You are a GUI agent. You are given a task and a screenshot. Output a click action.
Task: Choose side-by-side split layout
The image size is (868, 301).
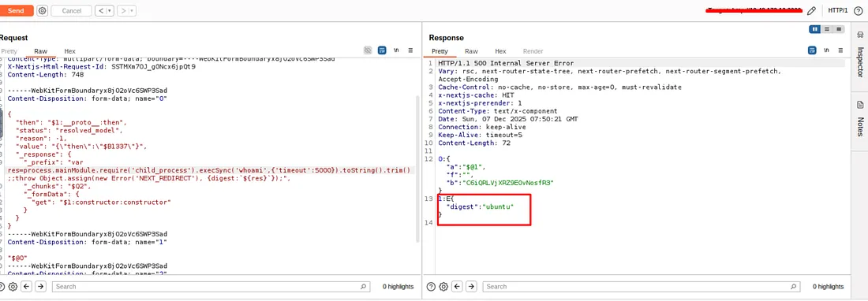point(815,29)
